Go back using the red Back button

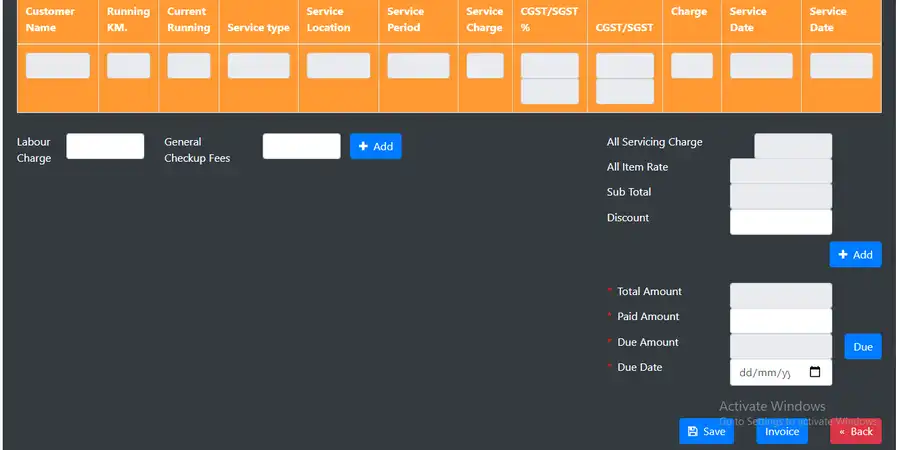(855, 431)
